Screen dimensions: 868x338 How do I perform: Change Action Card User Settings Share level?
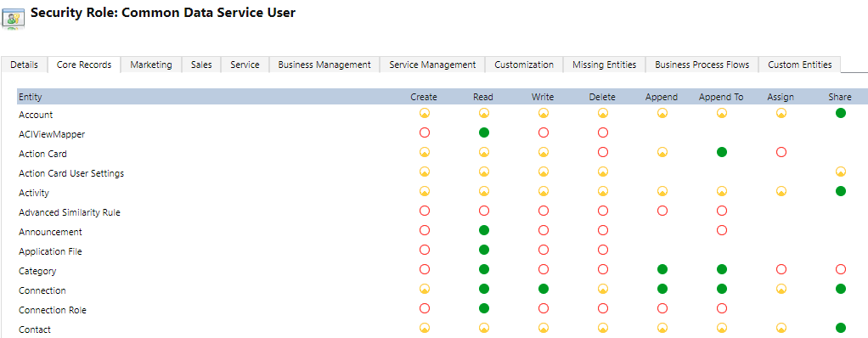coord(840,172)
